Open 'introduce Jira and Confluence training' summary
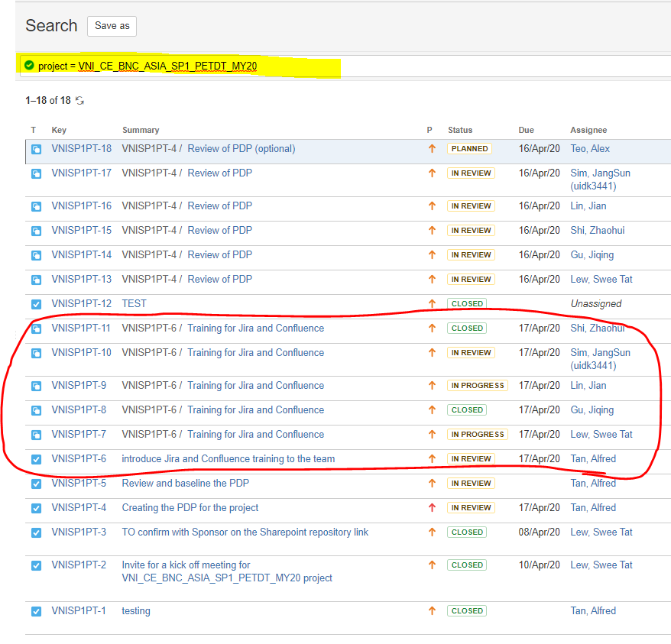This screenshot has width=671, height=644. click(x=228, y=458)
